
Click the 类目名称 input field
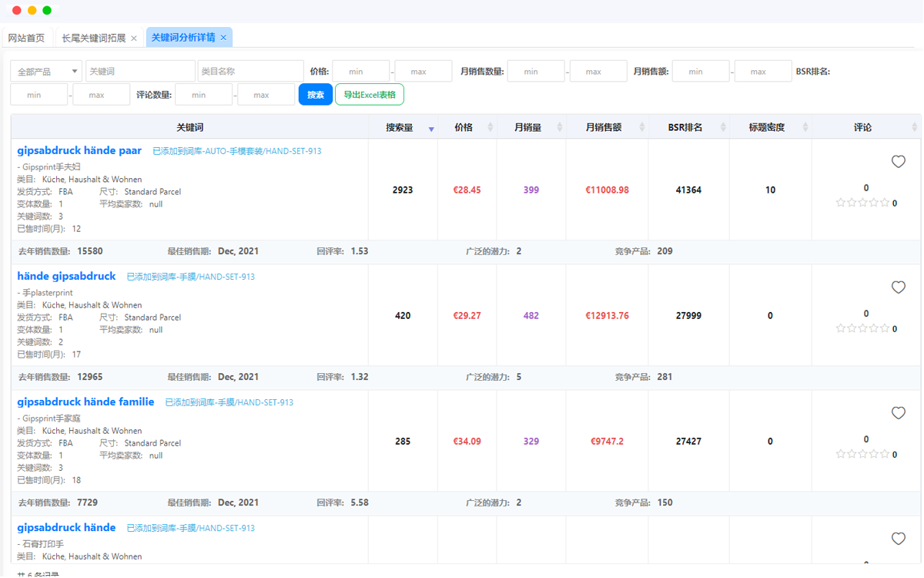pyautogui.click(x=250, y=72)
